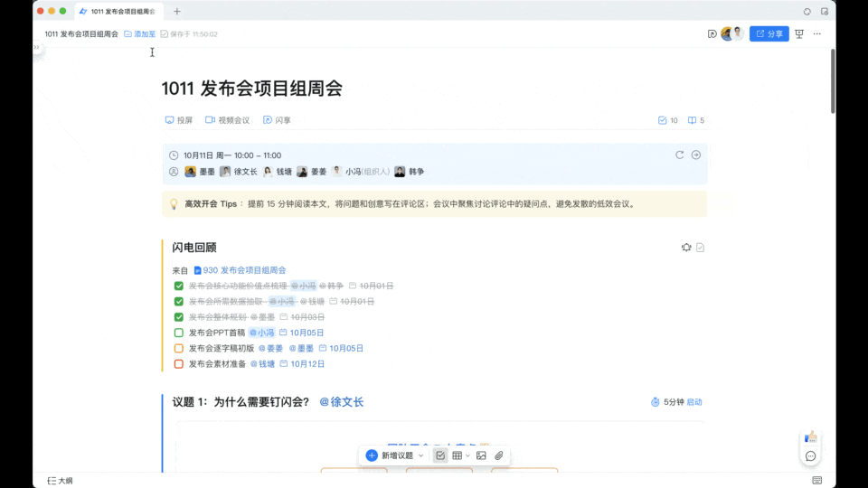Open the 930 发布会项目组周会 document link
Viewport: 868px width, 488px height.
(x=240, y=270)
